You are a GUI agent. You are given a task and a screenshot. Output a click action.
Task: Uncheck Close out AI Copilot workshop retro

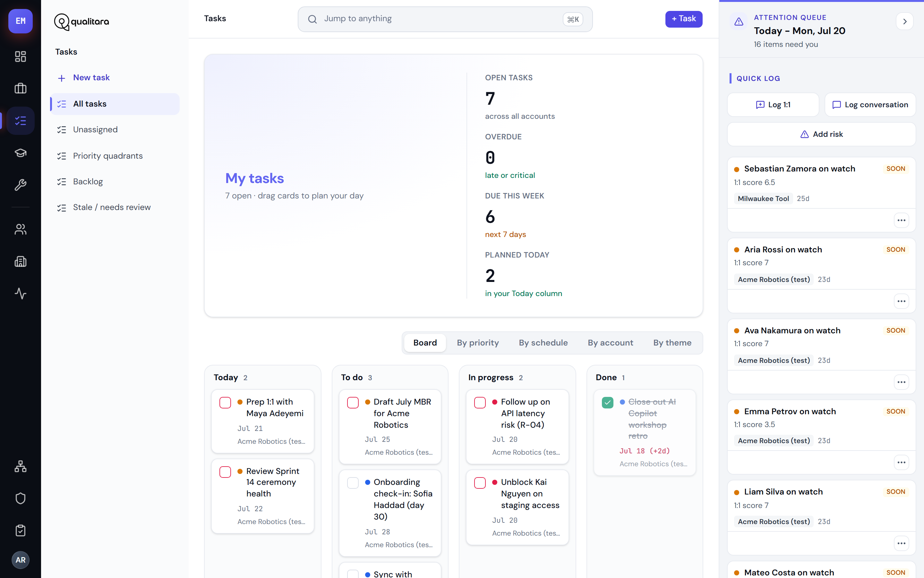607,403
